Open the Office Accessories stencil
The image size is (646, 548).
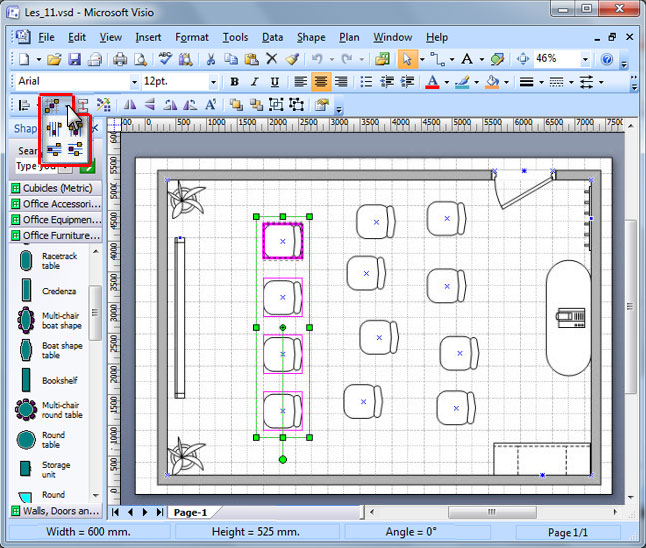pyautogui.click(x=56, y=204)
